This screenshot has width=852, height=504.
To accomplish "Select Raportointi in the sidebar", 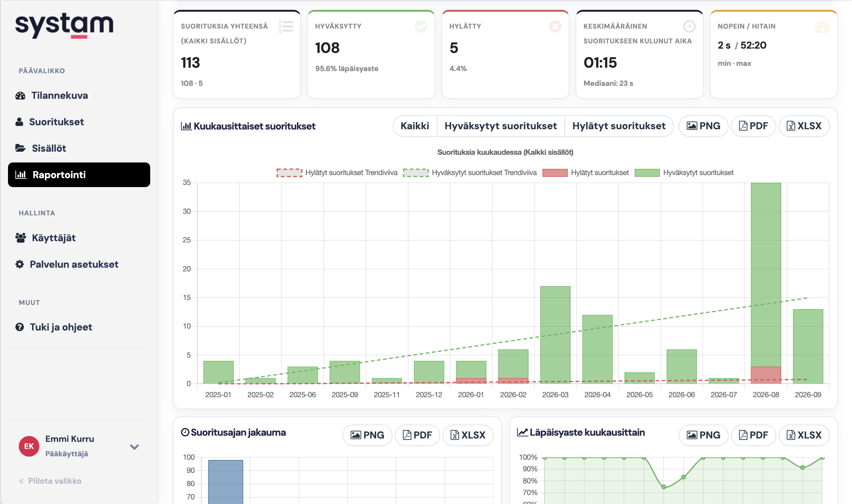I will [79, 174].
